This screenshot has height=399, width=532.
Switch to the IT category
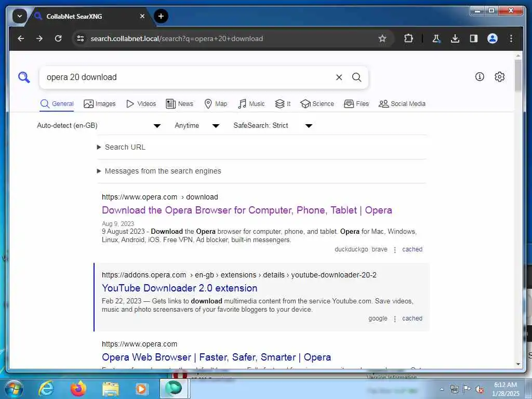[x=283, y=104]
